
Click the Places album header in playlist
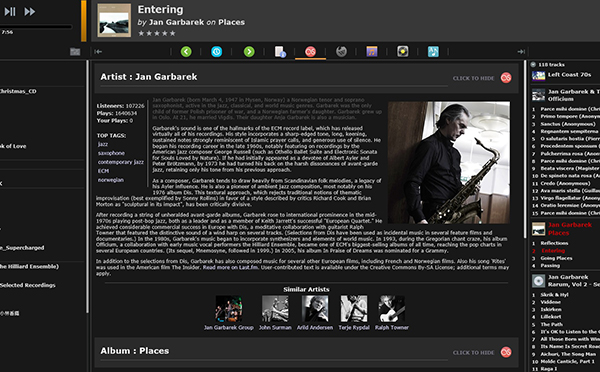[x=565, y=229]
